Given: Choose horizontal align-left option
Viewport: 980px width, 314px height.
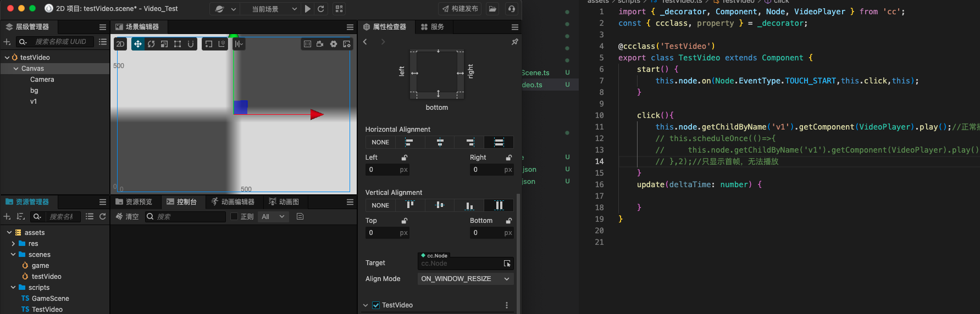Looking at the screenshot, I should [x=409, y=142].
